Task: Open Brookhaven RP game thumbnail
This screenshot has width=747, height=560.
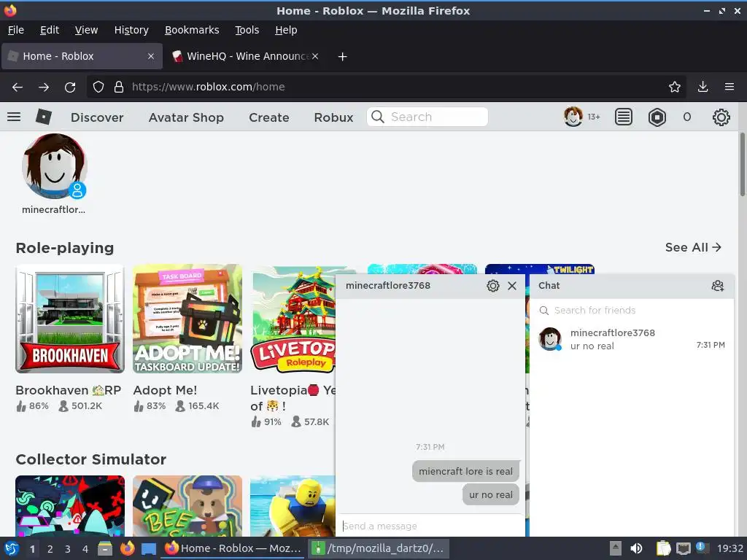Action: [x=70, y=319]
